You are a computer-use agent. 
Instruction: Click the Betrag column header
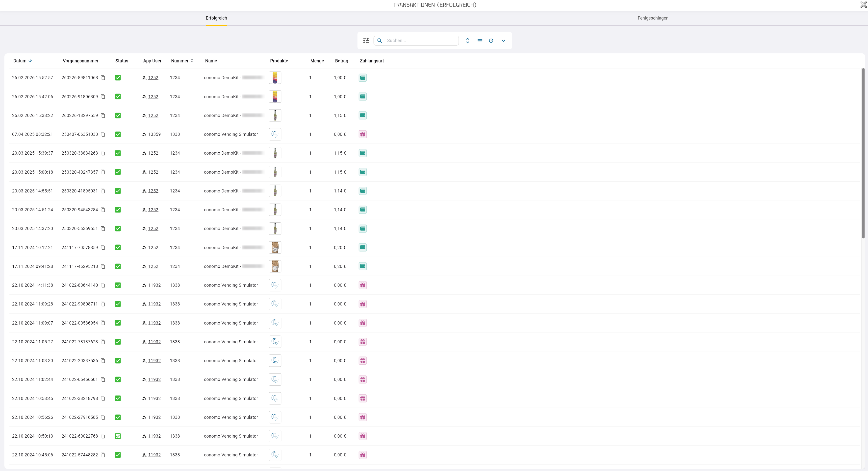click(x=341, y=61)
